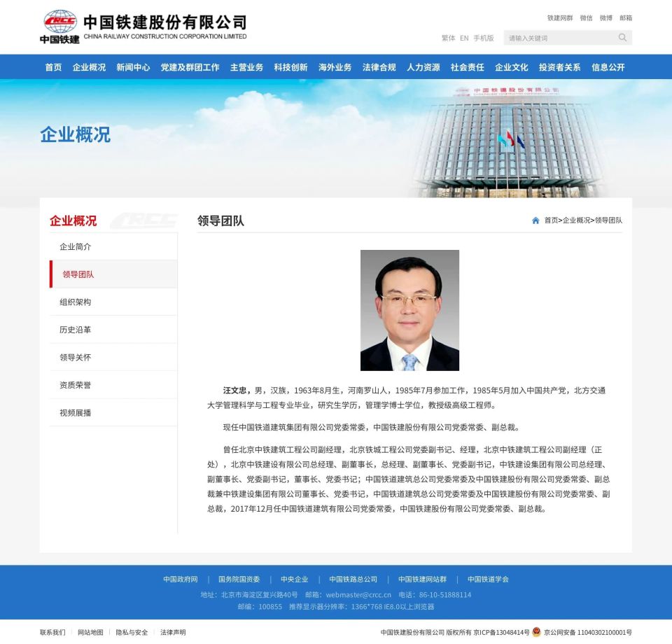Open 隐私与安全 at the page bottom
Viewport: 672px width, 644px height.
132,632
